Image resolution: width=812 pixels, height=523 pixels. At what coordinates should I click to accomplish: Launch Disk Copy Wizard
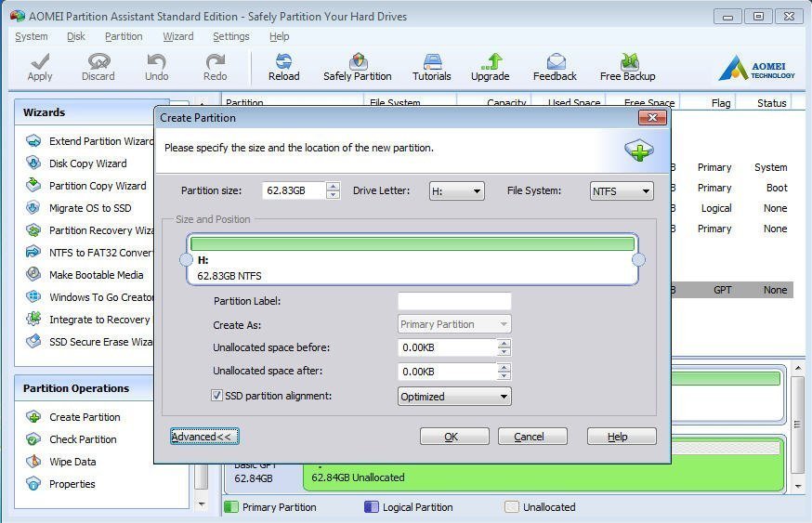tap(76, 163)
